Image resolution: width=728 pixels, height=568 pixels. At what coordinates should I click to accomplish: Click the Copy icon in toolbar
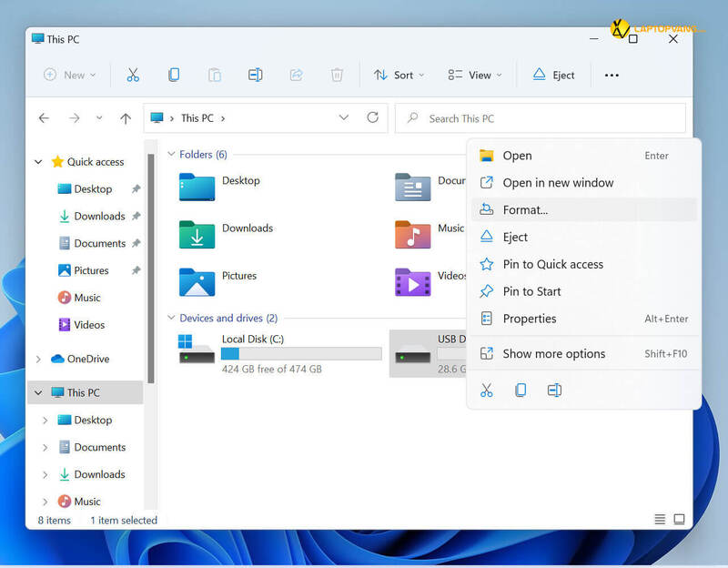click(x=173, y=75)
